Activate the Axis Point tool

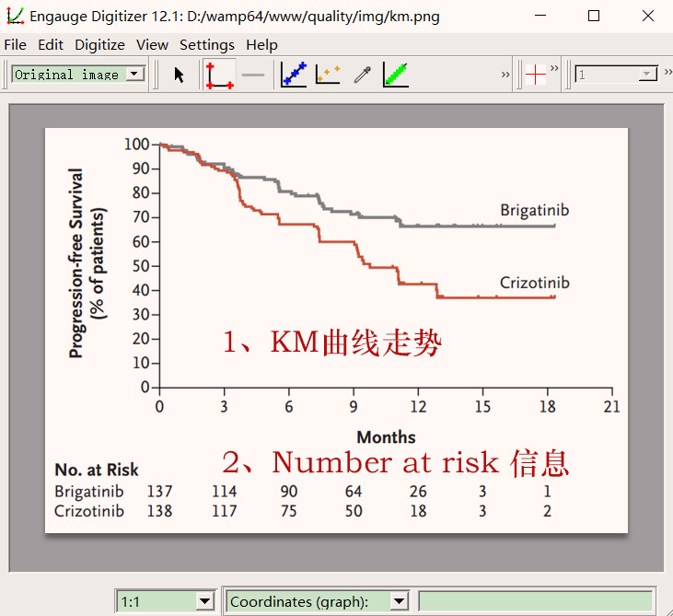[219, 76]
